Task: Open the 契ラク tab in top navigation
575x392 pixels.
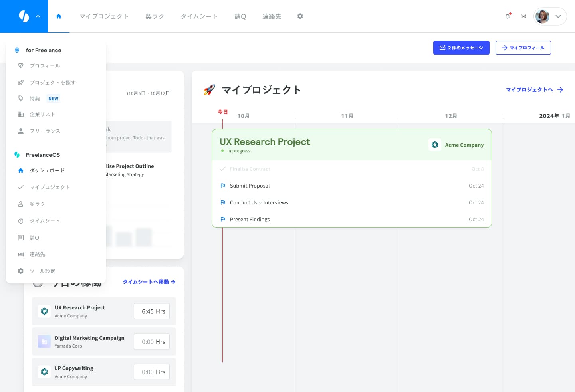Action: point(155,16)
